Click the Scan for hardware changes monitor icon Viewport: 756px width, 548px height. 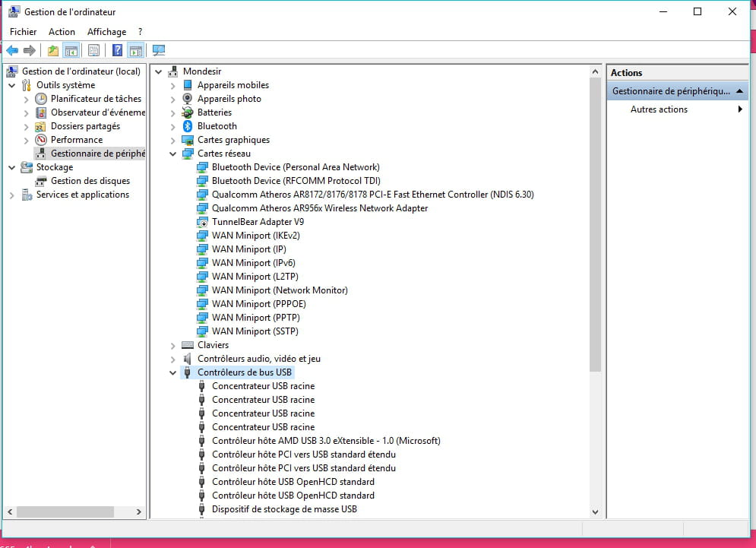click(159, 50)
